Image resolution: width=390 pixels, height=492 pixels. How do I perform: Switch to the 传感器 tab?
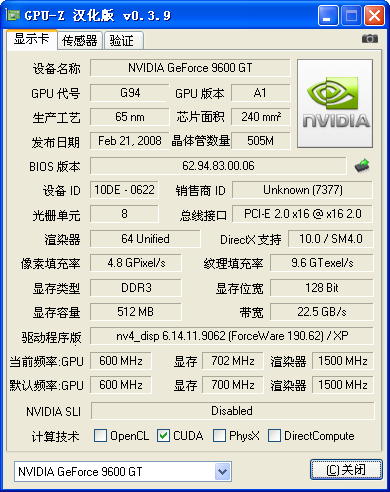(x=79, y=41)
